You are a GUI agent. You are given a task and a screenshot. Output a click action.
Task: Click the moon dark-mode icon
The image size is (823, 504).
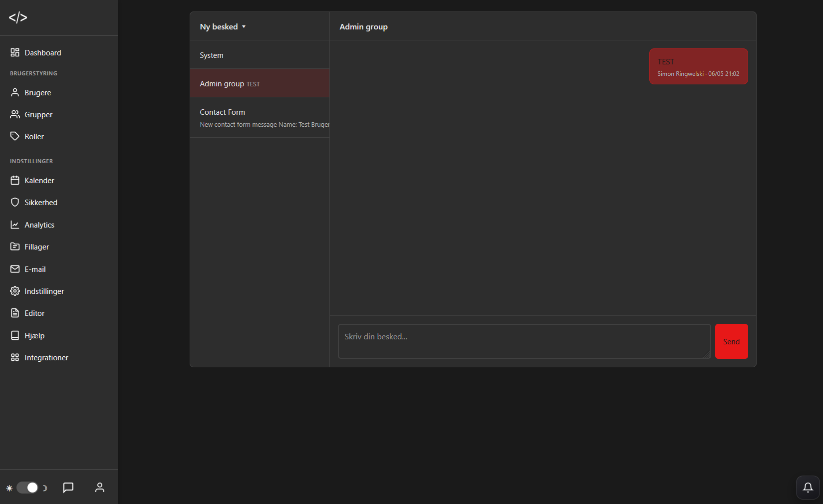(44, 488)
